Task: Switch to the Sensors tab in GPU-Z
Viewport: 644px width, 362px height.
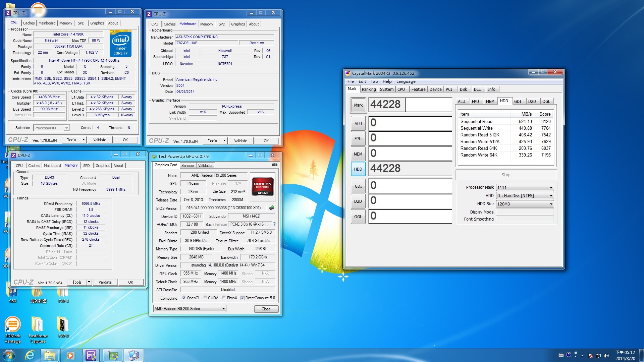Action: tap(187, 166)
